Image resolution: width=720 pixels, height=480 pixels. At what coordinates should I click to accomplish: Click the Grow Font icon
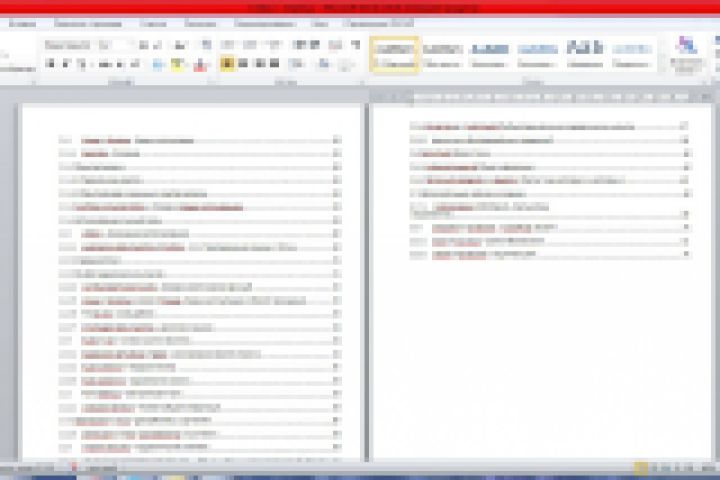(144, 45)
